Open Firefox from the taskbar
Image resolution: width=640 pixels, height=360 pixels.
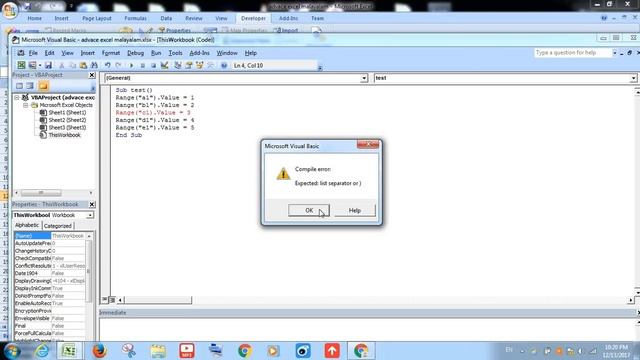[x=99, y=351]
